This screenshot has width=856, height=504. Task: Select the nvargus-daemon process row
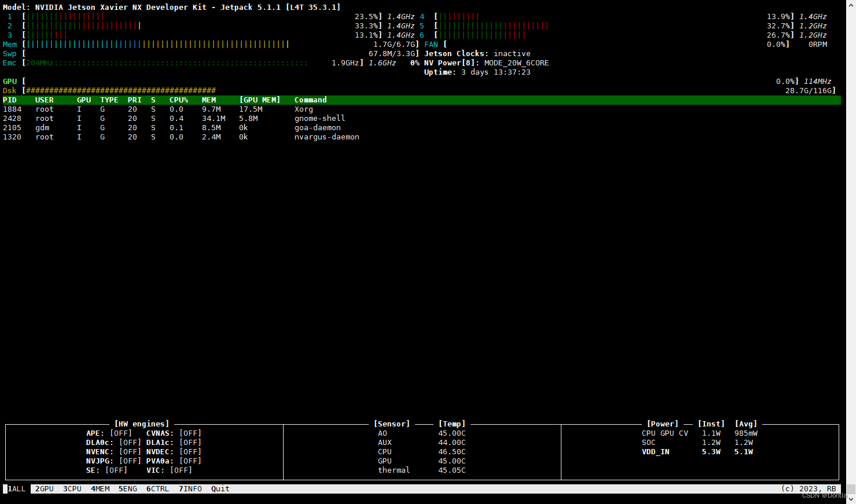click(421, 137)
